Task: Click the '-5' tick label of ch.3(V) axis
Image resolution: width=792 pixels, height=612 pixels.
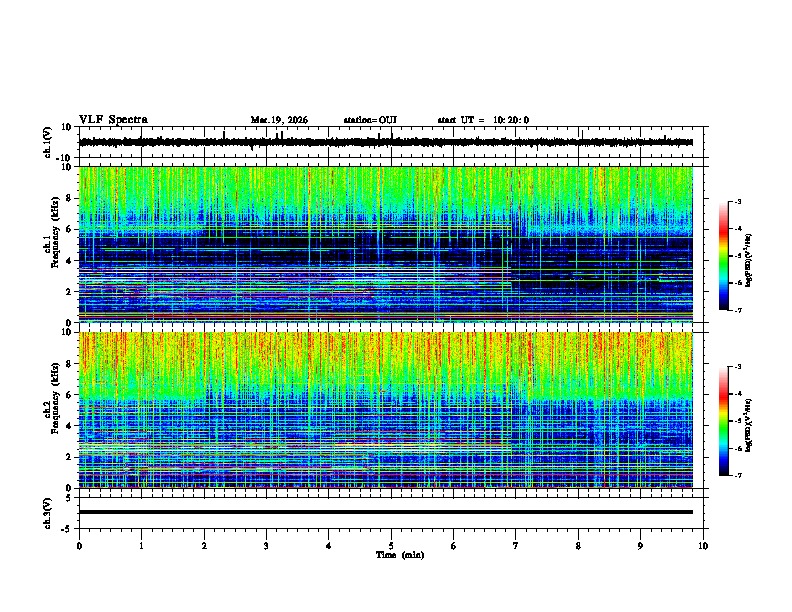Action: tap(67, 529)
